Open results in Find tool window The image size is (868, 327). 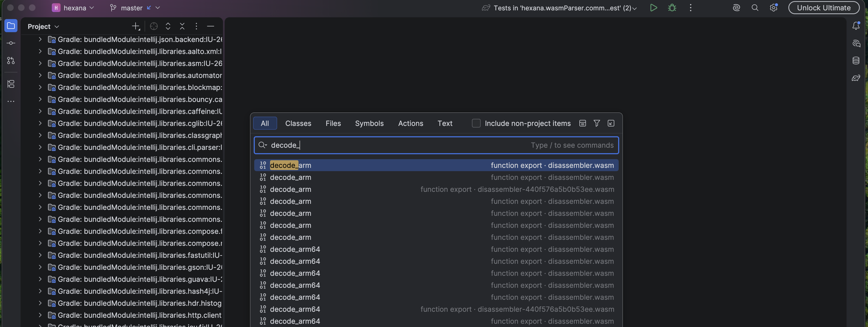tap(611, 123)
